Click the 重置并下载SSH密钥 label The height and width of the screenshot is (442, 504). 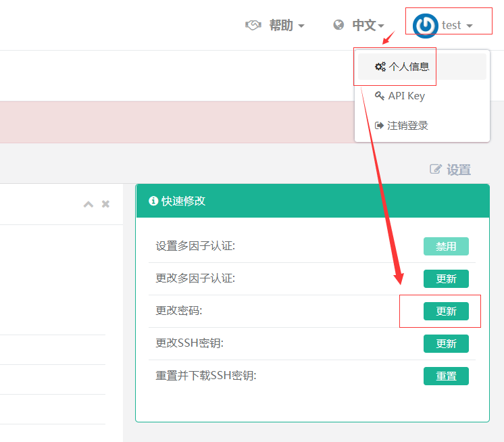206,376
